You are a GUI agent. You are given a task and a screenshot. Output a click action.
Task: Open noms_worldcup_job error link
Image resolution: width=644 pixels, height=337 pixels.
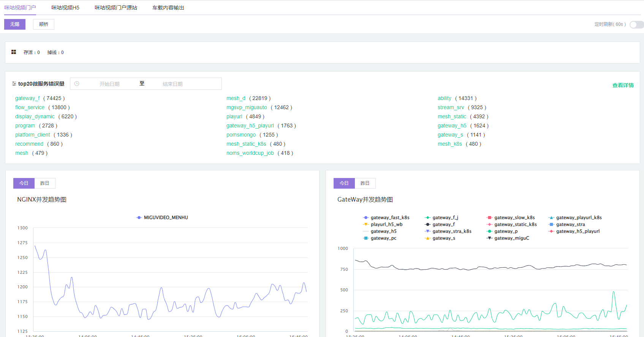click(250, 153)
